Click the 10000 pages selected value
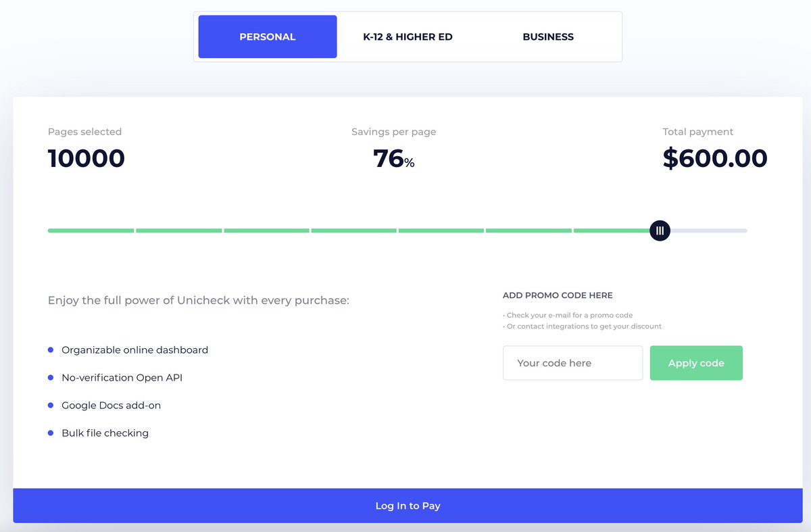The image size is (811, 532). (x=87, y=158)
